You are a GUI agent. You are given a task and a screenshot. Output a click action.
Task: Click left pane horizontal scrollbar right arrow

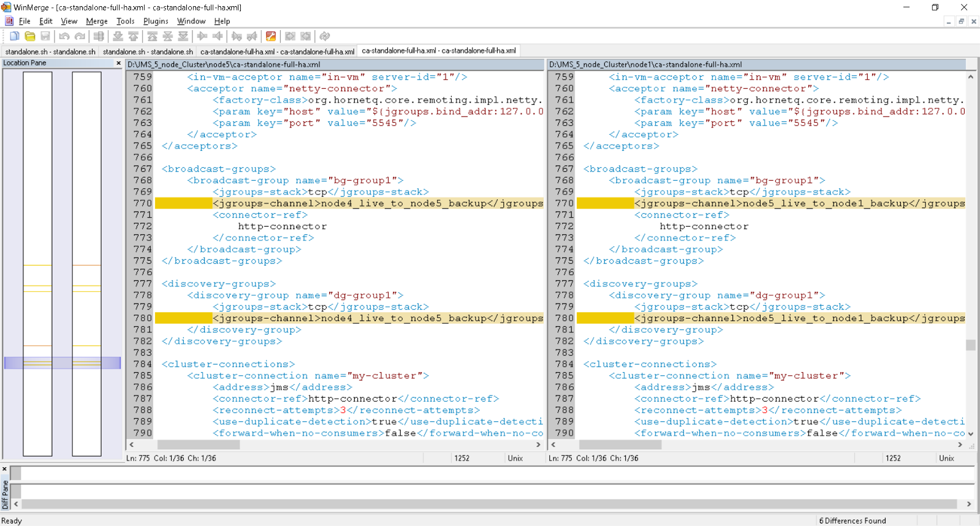(x=539, y=444)
